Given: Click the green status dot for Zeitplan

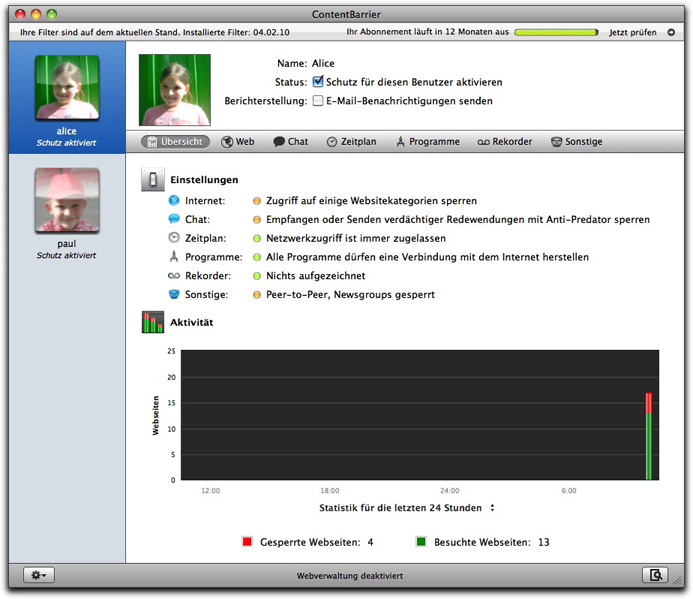Looking at the screenshot, I should (256, 239).
